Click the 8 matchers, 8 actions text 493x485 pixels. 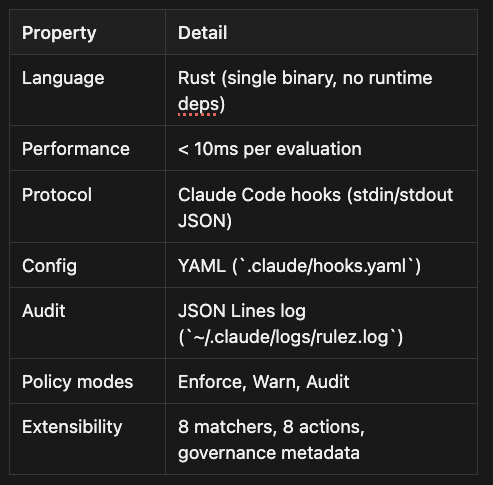[x=271, y=427]
